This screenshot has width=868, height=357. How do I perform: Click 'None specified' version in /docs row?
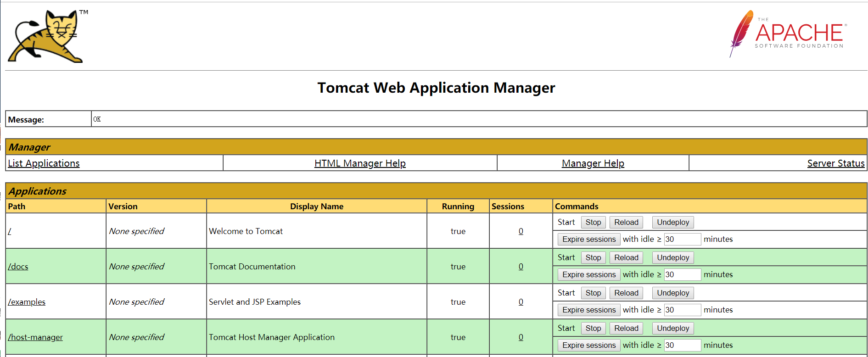pyautogui.click(x=136, y=267)
